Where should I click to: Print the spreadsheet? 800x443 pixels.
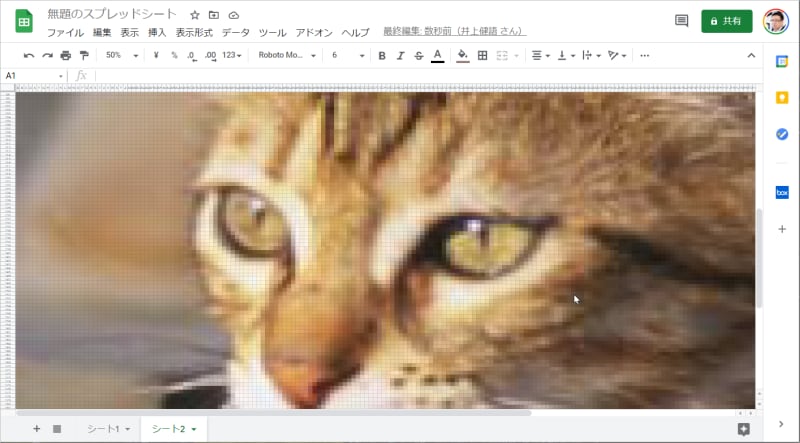tap(66, 55)
